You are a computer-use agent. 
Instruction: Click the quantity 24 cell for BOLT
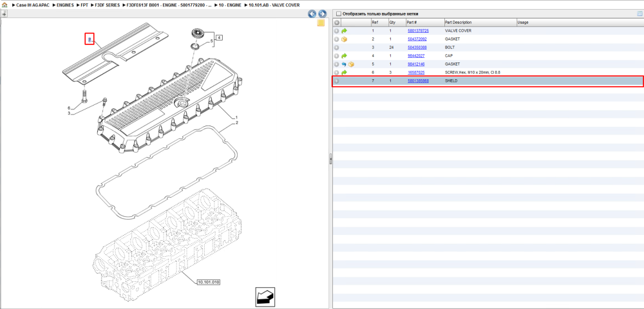[x=391, y=48]
